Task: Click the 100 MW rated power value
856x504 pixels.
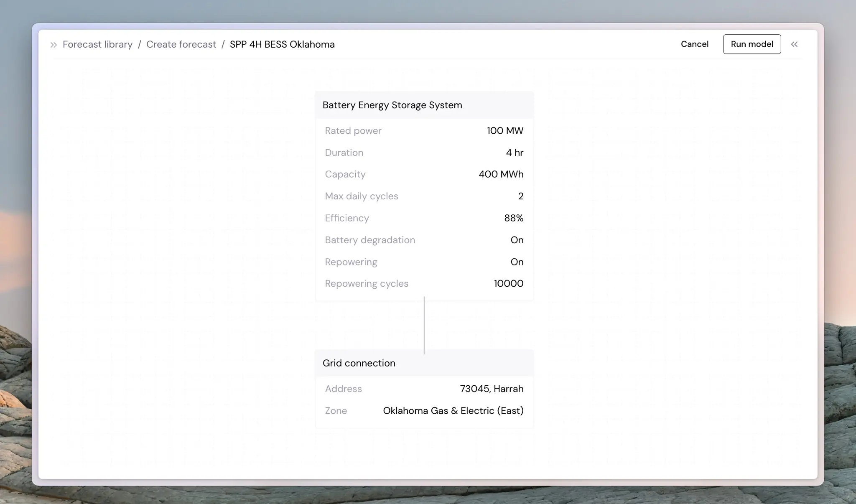Action: pyautogui.click(x=505, y=131)
